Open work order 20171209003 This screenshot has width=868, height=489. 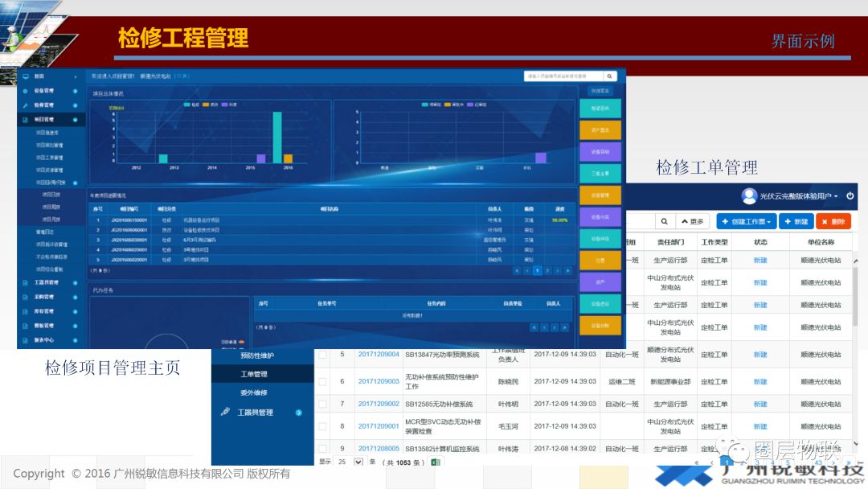coord(379,381)
